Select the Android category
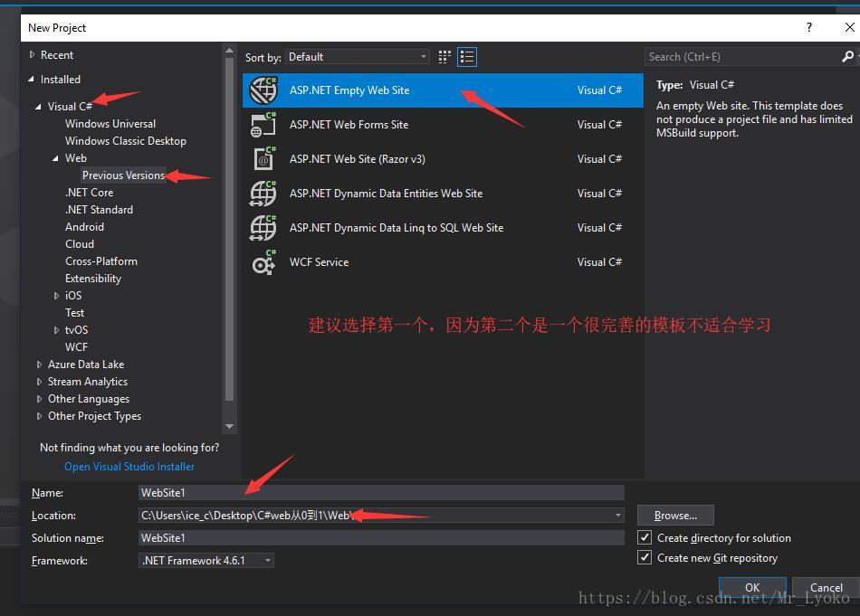The height and width of the screenshot is (616, 860). pos(84,227)
